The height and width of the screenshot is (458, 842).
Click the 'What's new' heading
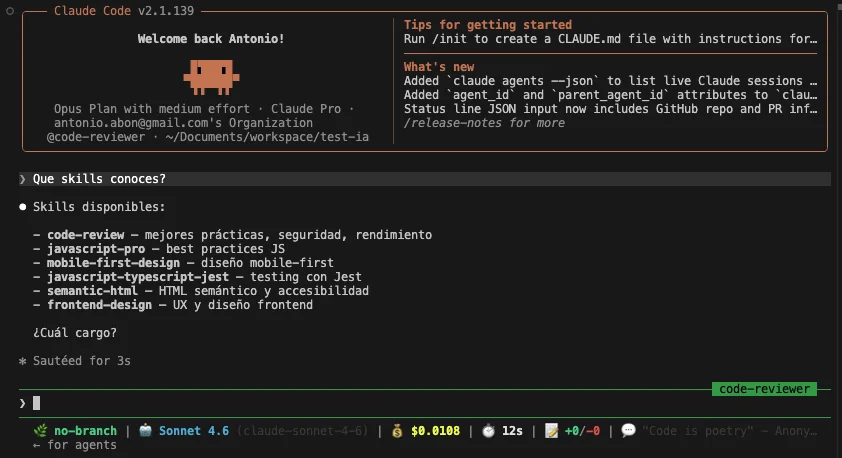tap(439, 67)
